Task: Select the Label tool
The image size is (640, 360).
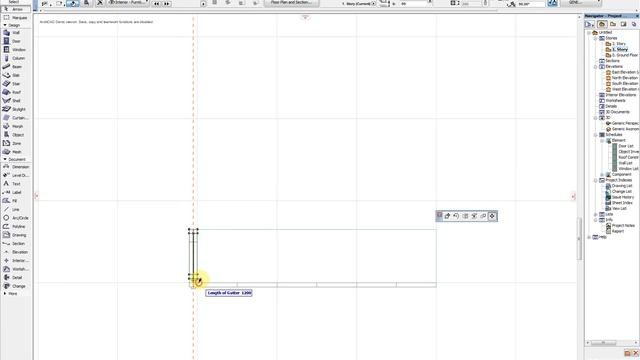Action: pyautogui.click(x=16, y=192)
